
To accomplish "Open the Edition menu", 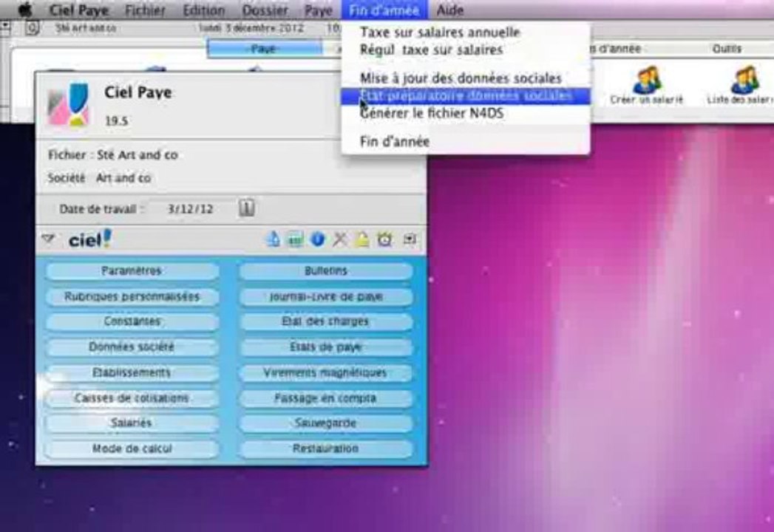I will (x=204, y=10).
